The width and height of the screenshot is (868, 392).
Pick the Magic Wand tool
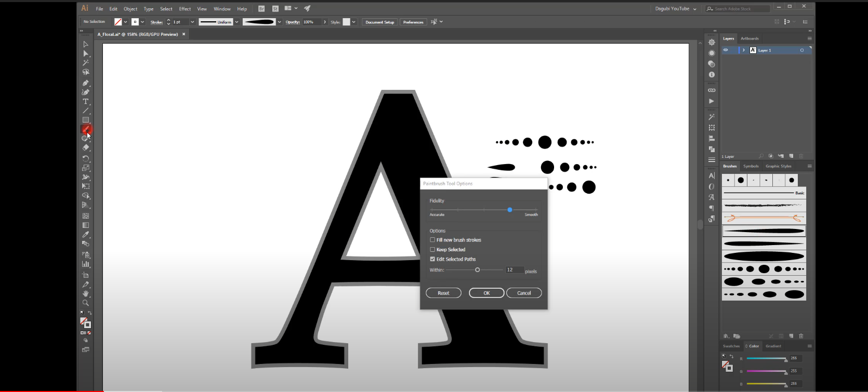pyautogui.click(x=86, y=63)
